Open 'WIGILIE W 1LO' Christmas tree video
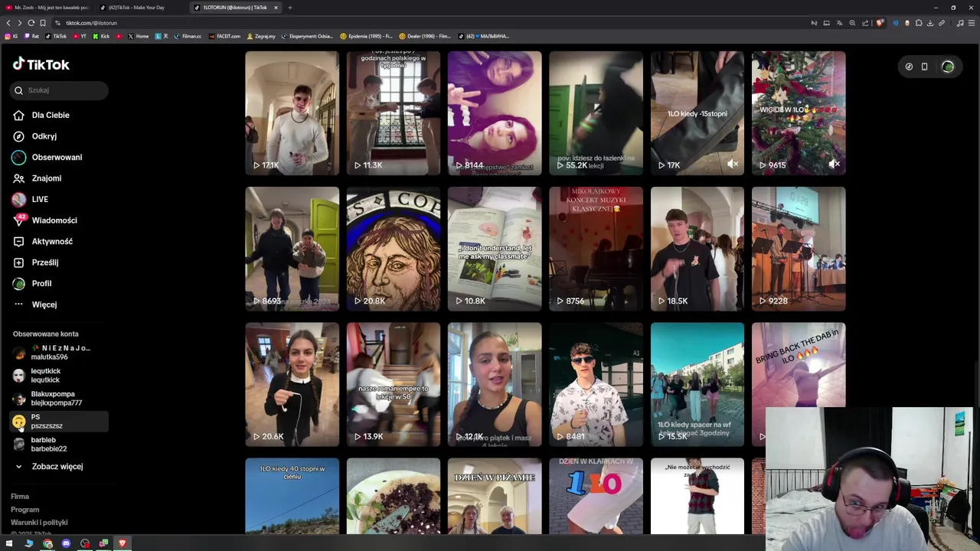This screenshot has height=551, width=980. [x=799, y=113]
